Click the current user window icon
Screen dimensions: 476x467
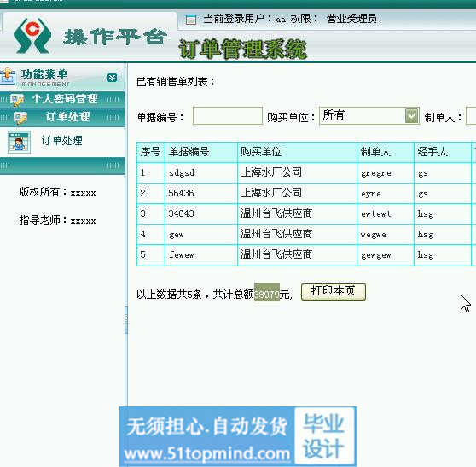(x=190, y=20)
